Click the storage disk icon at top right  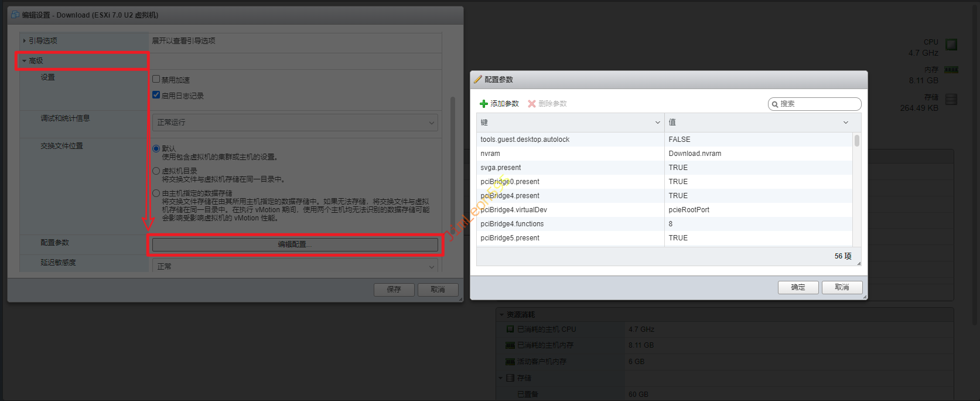click(x=951, y=99)
